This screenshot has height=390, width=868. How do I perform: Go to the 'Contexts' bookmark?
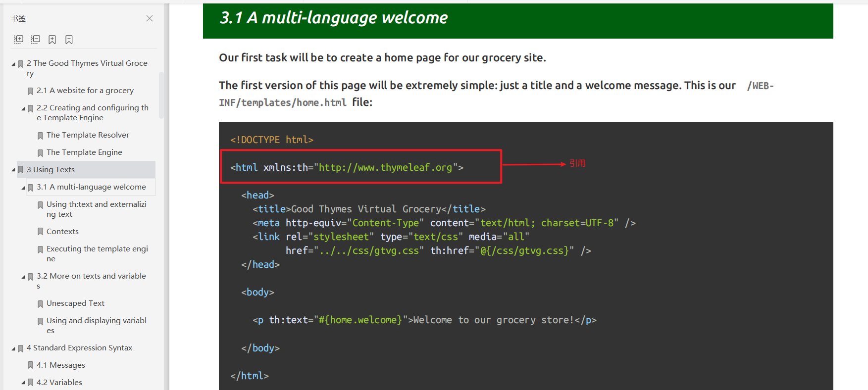(x=62, y=232)
